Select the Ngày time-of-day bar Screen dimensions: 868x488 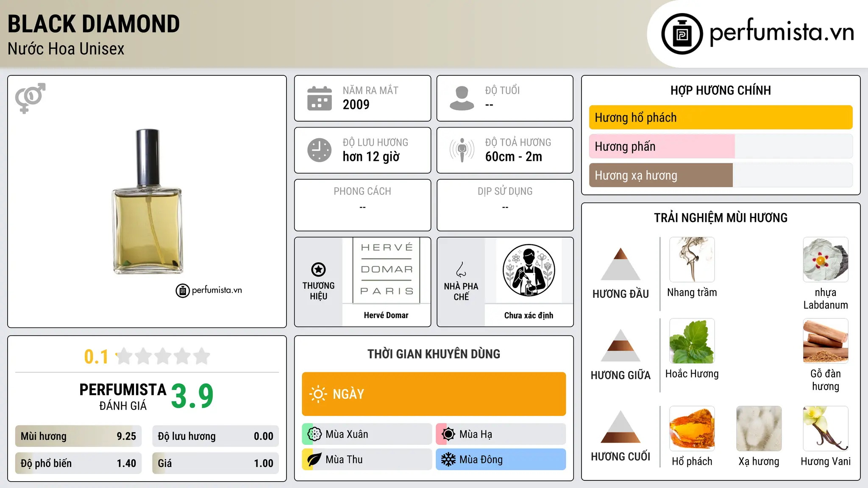tap(434, 394)
